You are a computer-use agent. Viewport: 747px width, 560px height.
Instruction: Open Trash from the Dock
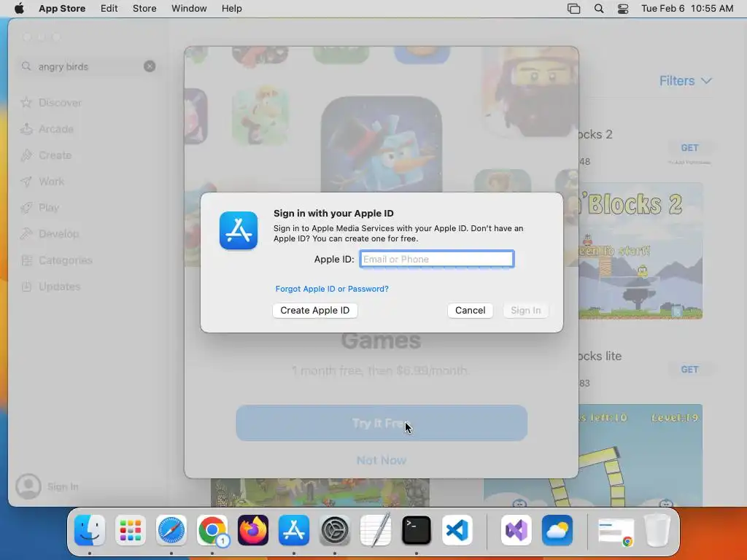pos(657,530)
